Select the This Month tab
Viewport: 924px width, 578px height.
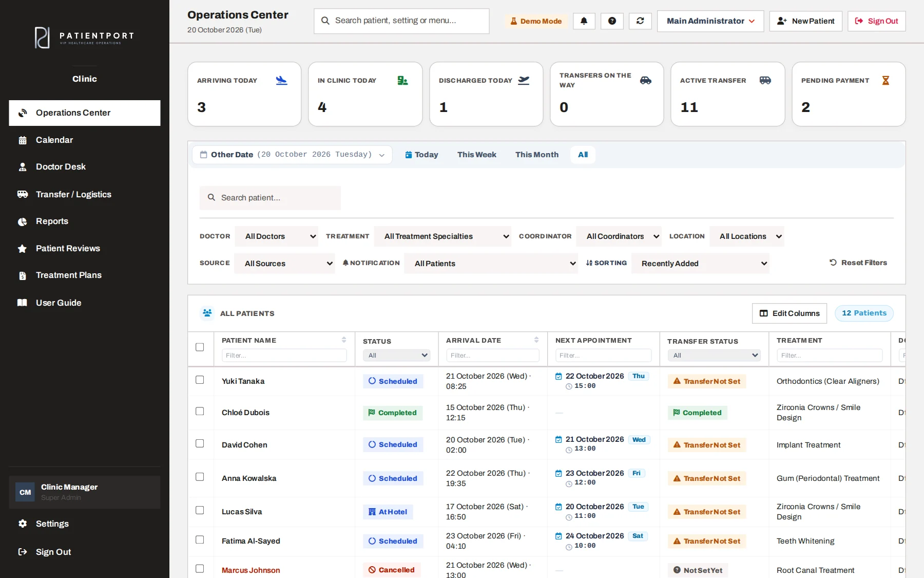click(536, 155)
